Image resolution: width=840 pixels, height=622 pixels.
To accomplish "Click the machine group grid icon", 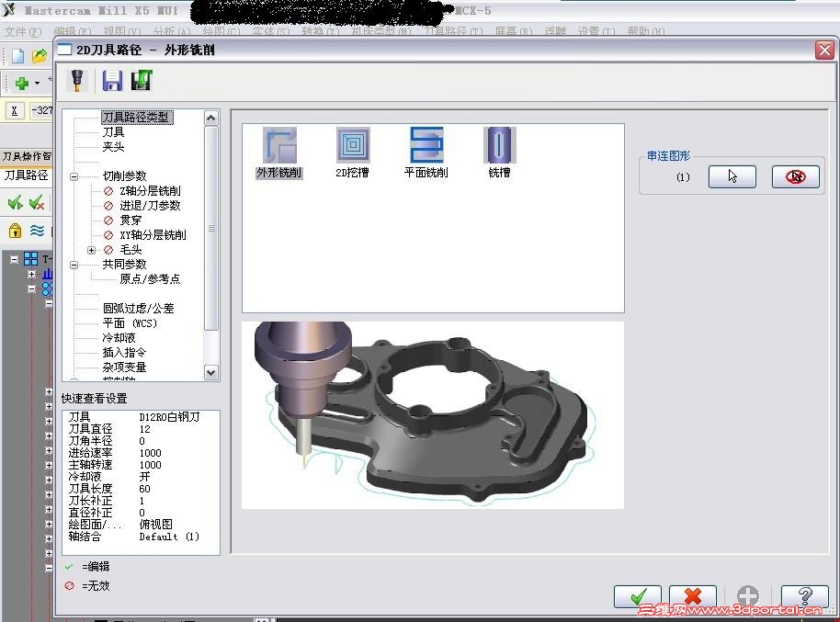I will 30,259.
